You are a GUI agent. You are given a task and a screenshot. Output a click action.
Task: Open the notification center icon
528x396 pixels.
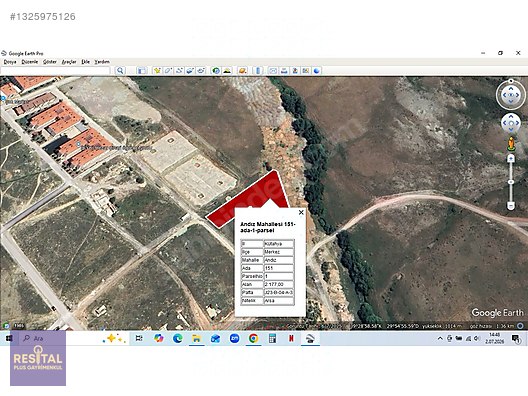[x=515, y=338]
